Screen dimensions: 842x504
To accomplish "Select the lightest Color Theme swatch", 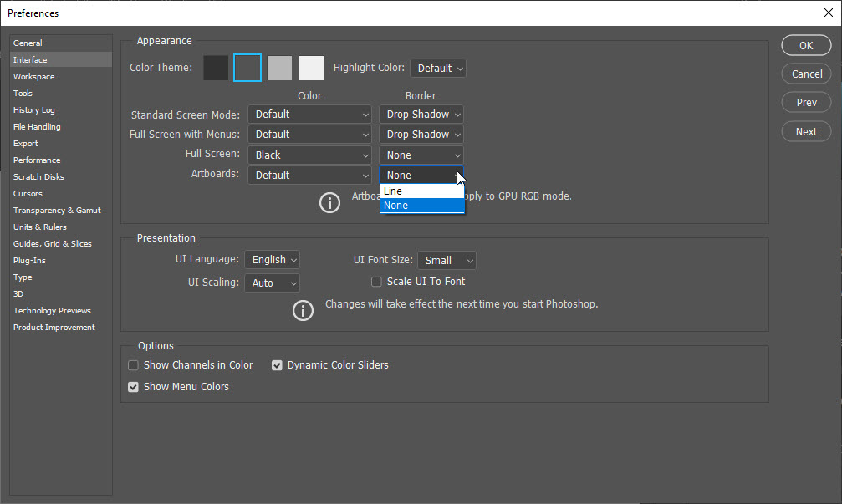I will coord(310,68).
